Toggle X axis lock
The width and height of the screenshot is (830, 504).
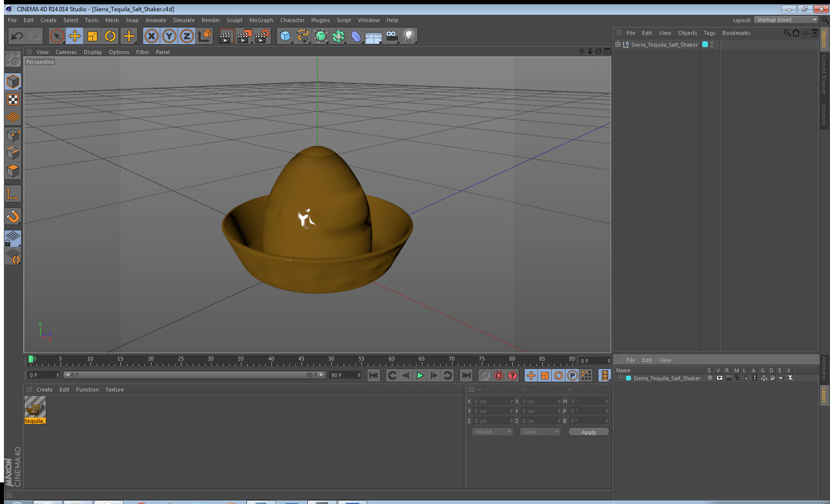[151, 36]
